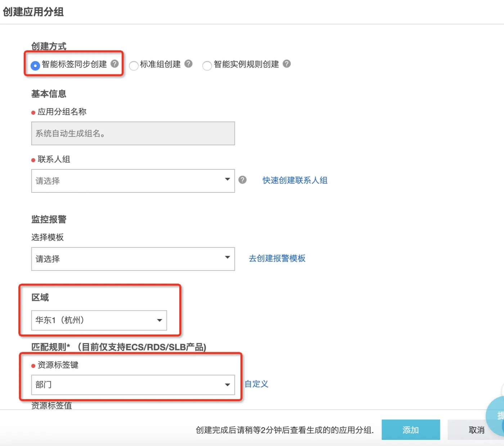
Task: Select the 智能标签同步创建 radio button
Action: (35, 65)
